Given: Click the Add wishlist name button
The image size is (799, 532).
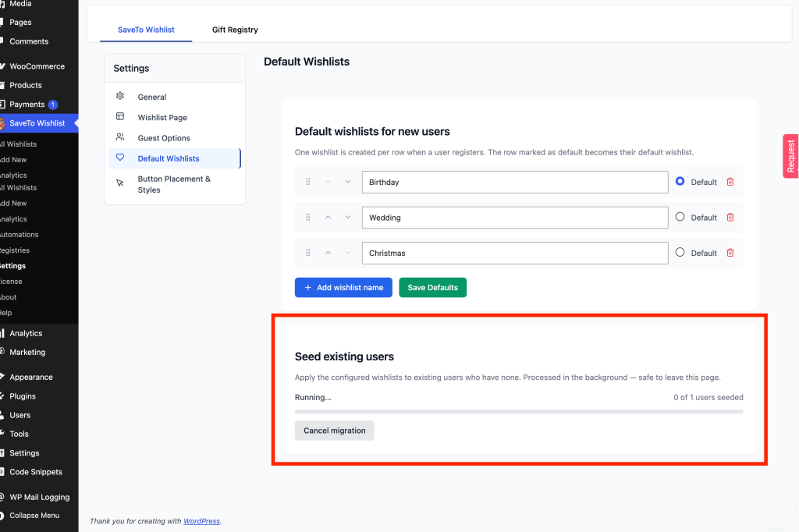Looking at the screenshot, I should coord(343,287).
